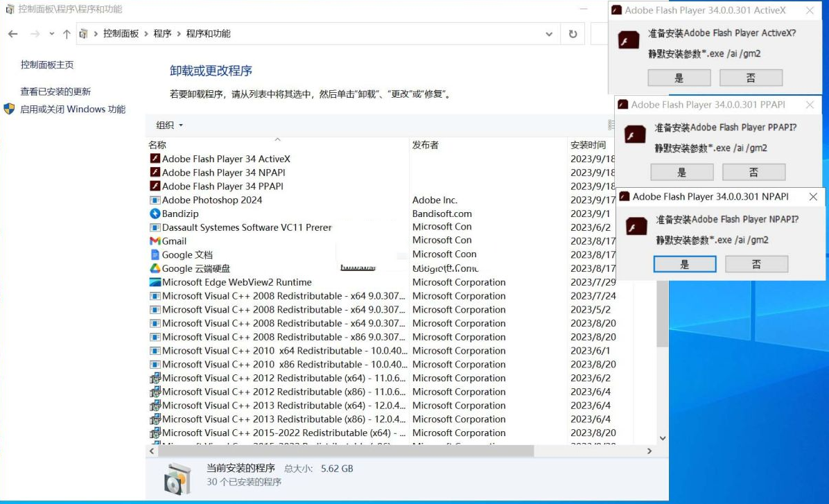This screenshot has height=504, width=829.
Task: Select the Dassault Systemes Software VC11 entry
Action: 247,227
